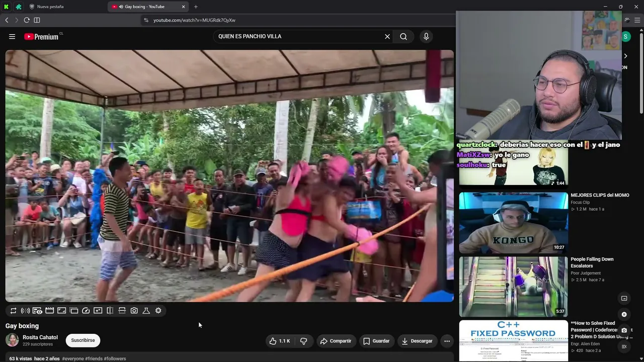The image size is (644, 362).
Task: Open the MEJORES CLIPS del MOMO title
Action: 600,195
